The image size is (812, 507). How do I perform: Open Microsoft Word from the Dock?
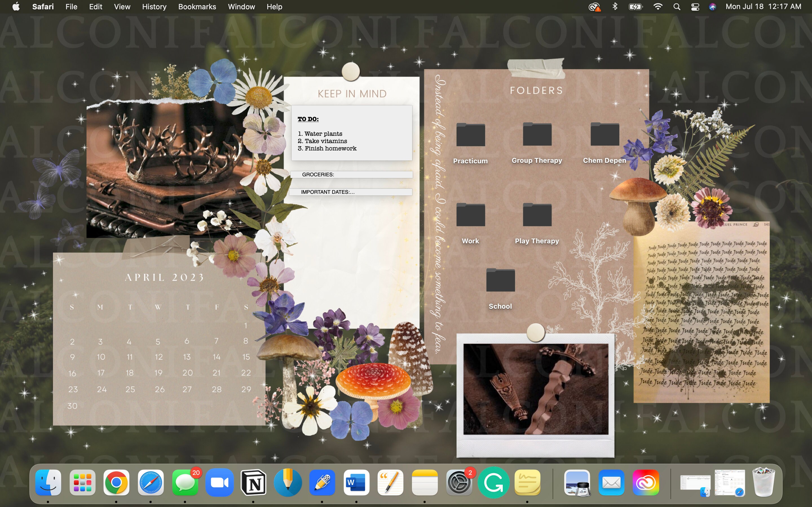pyautogui.click(x=357, y=482)
